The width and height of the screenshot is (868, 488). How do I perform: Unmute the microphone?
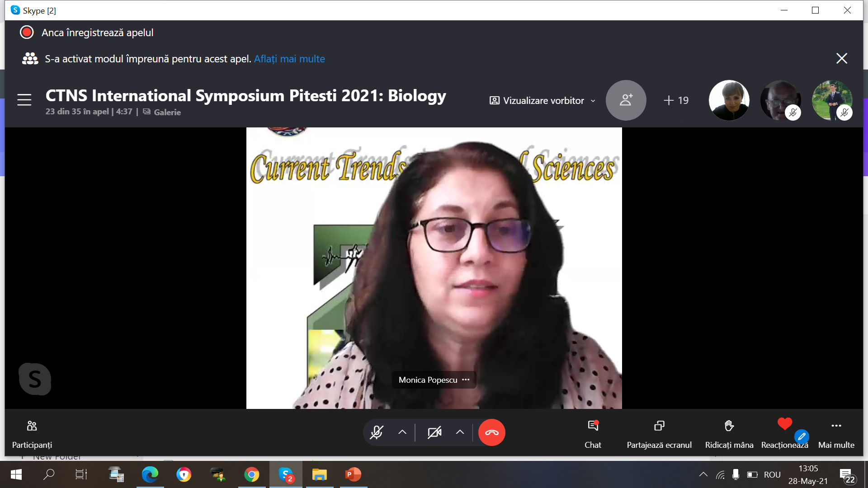[377, 432]
